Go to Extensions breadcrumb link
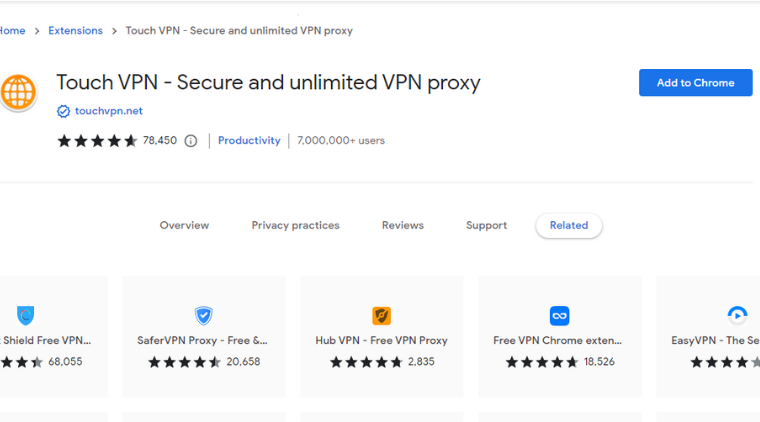This screenshot has width=760, height=422. pos(75,31)
